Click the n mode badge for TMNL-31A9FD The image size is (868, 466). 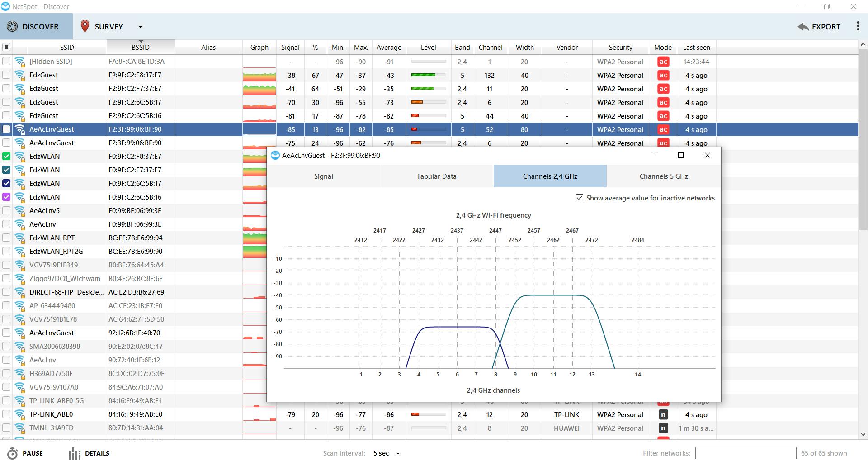[x=663, y=428]
